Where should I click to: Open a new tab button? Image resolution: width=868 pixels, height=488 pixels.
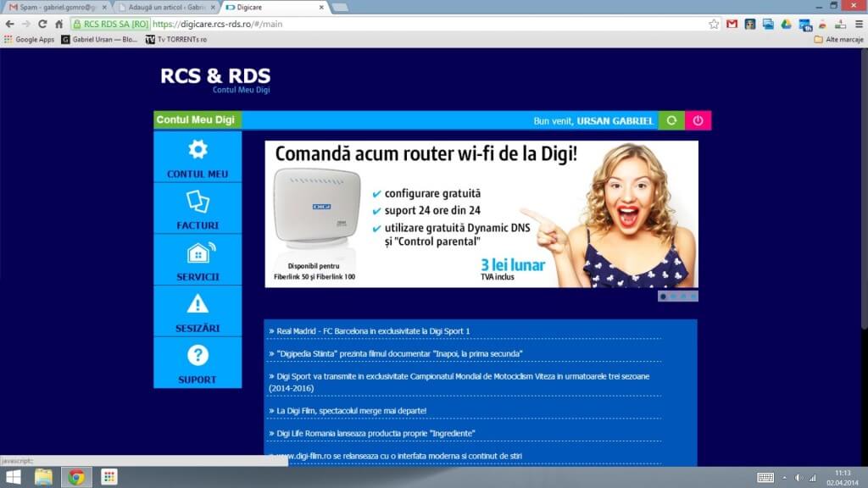tap(340, 7)
